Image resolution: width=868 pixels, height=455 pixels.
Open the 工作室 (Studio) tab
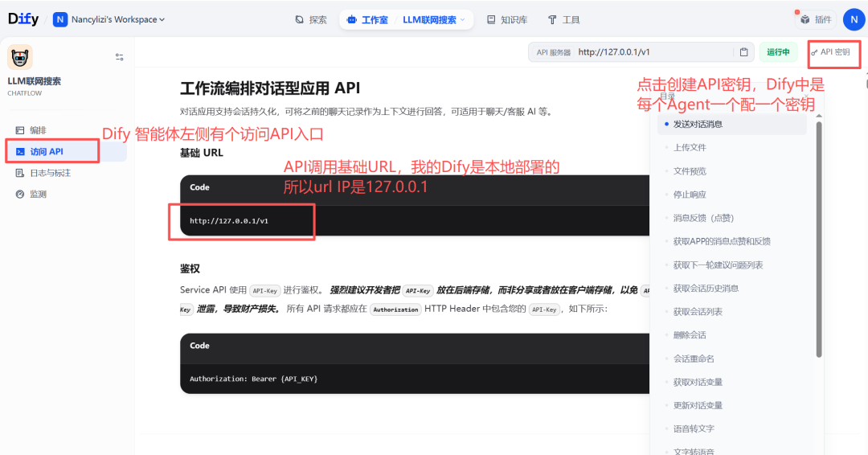pyautogui.click(x=367, y=20)
